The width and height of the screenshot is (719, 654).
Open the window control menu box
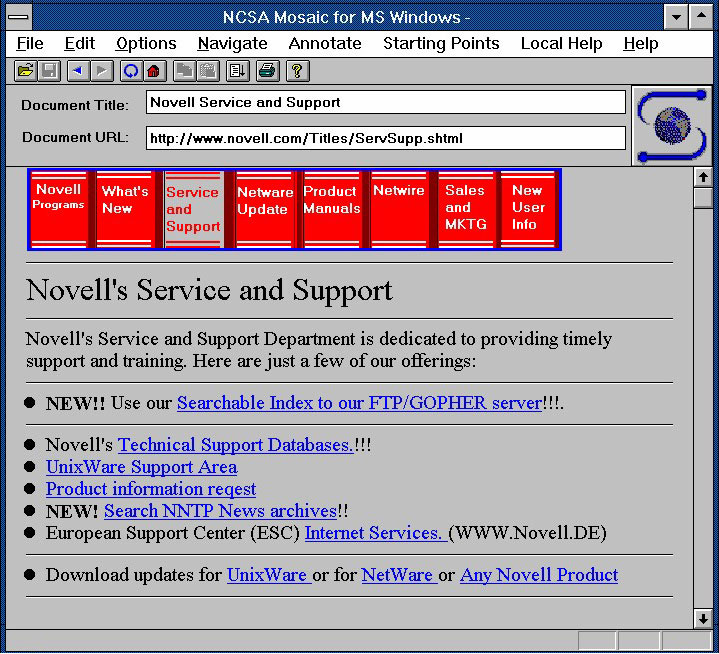(x=19, y=17)
